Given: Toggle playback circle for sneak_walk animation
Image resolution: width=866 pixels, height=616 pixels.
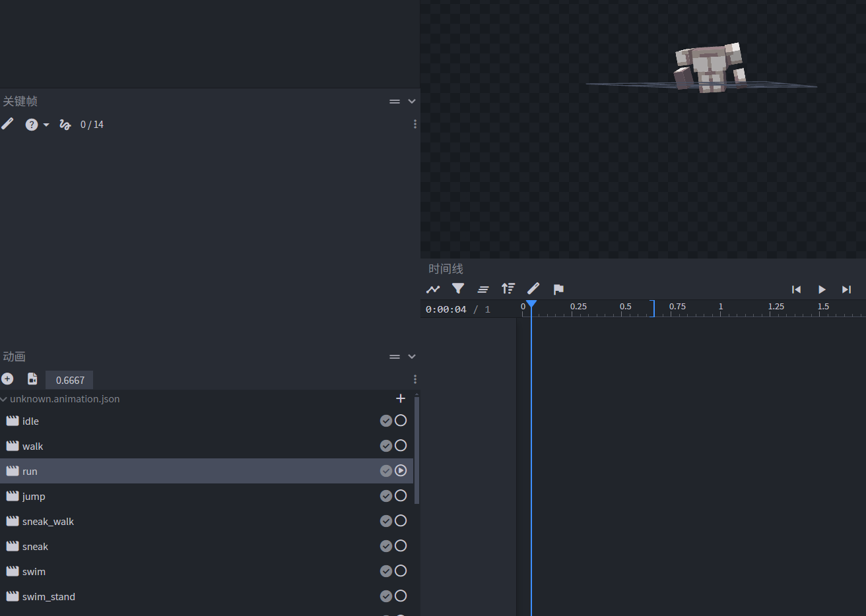Looking at the screenshot, I should coord(401,521).
